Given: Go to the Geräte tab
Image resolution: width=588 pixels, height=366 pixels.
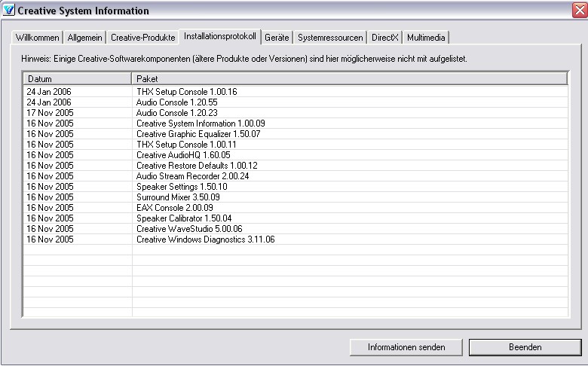Looking at the screenshot, I should tap(277, 38).
